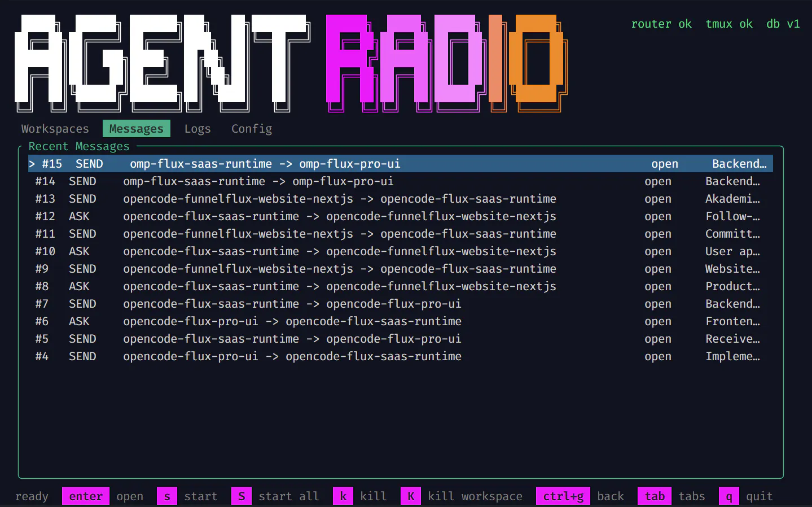Click the 'back' label in the footer

(611, 496)
